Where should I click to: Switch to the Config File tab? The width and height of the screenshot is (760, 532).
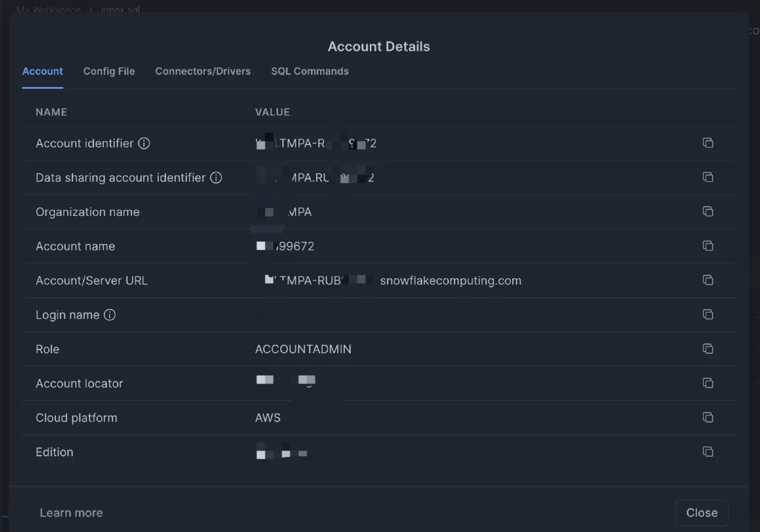pos(109,71)
